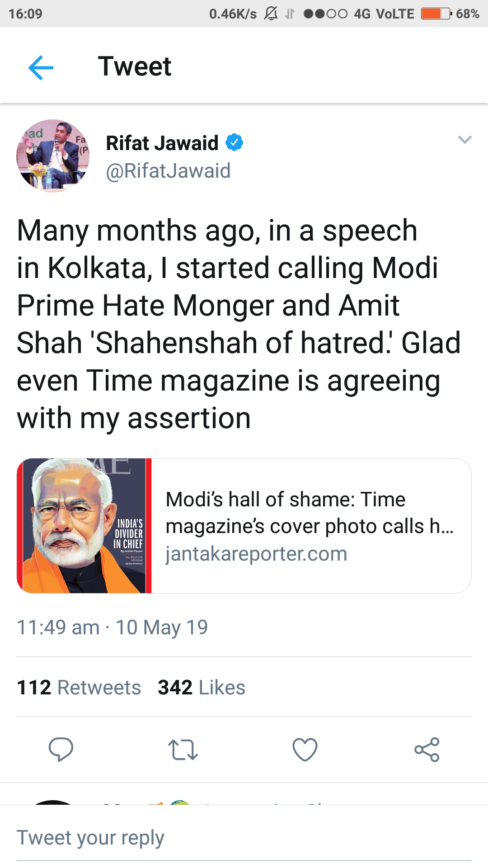This screenshot has width=488, height=868.
Task: Like the tweet with heart icon
Action: pyautogui.click(x=305, y=749)
